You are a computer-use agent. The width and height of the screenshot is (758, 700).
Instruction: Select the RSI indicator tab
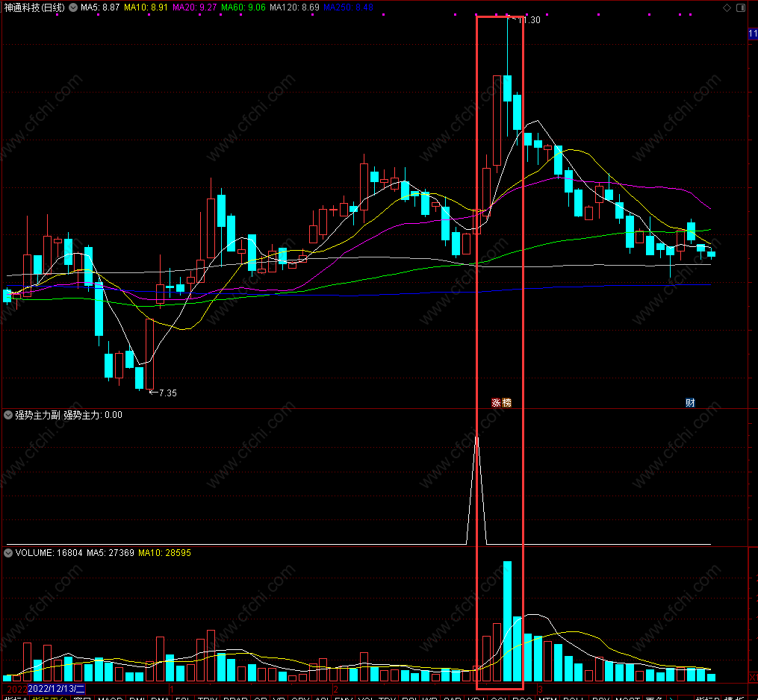pos(411,698)
